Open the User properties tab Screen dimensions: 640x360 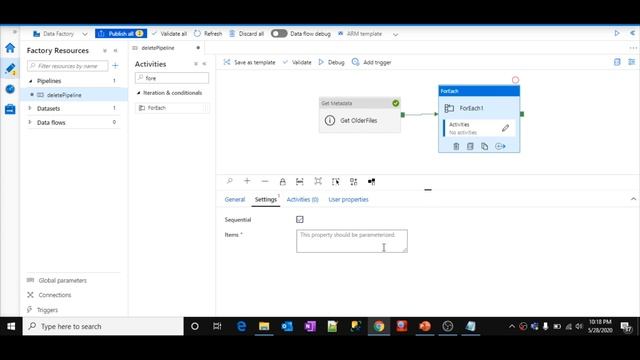click(348, 200)
